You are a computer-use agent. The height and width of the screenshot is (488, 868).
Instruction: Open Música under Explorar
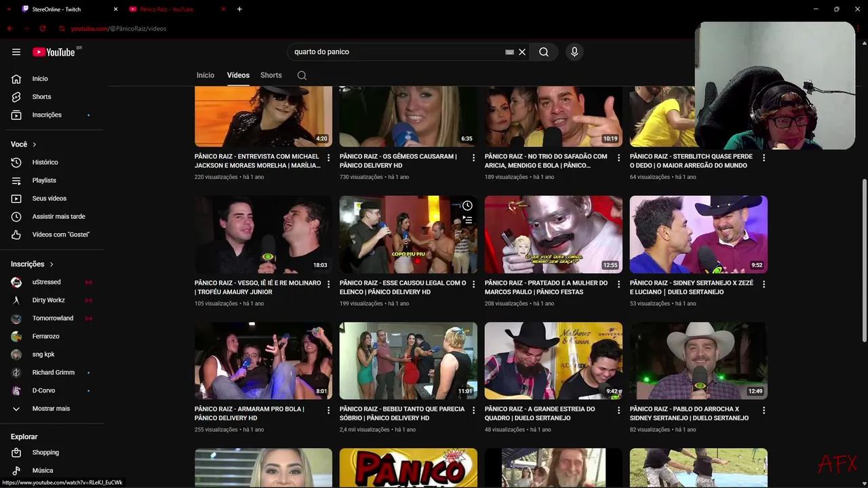click(53, 470)
